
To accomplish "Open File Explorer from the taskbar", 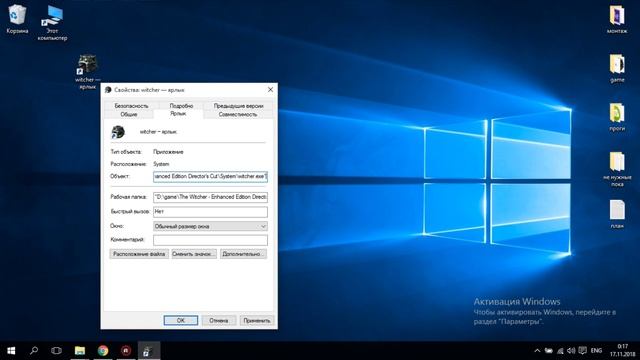I will 80,351.
